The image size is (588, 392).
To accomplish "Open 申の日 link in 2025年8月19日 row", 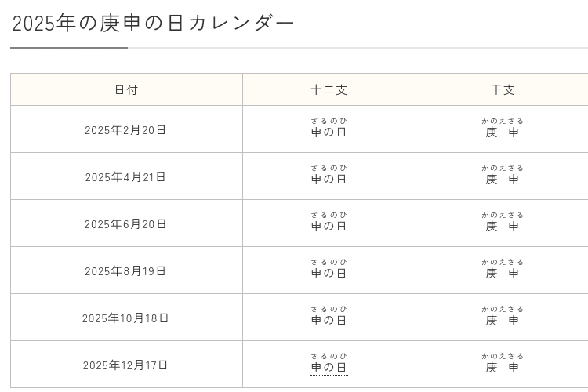I will (x=328, y=274).
